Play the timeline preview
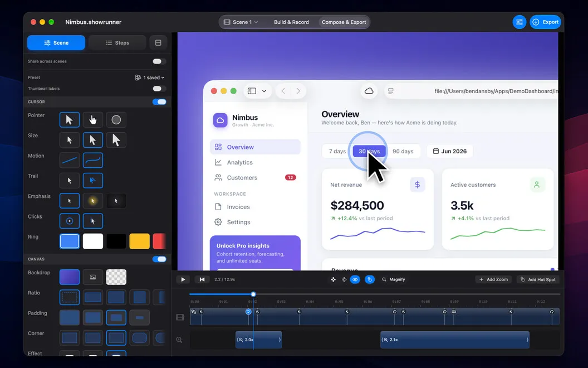This screenshot has height=368, width=588. pyautogui.click(x=183, y=279)
